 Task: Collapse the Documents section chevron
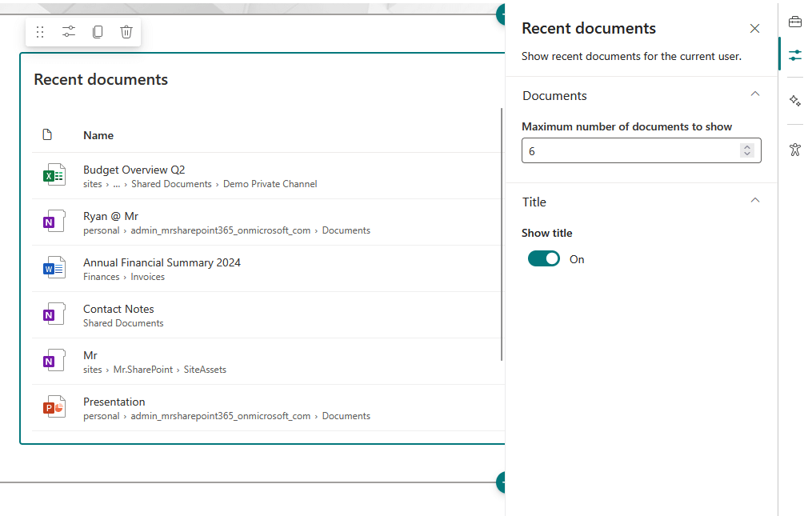tap(755, 94)
